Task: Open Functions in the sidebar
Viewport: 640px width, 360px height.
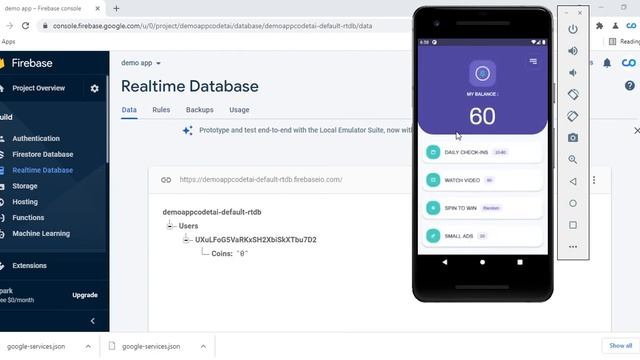Action: [x=28, y=218]
